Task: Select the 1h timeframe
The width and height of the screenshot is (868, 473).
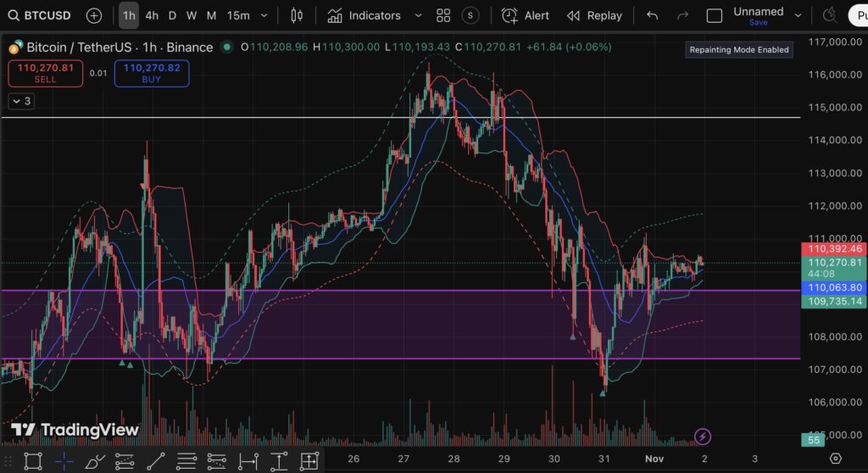Action: (129, 15)
